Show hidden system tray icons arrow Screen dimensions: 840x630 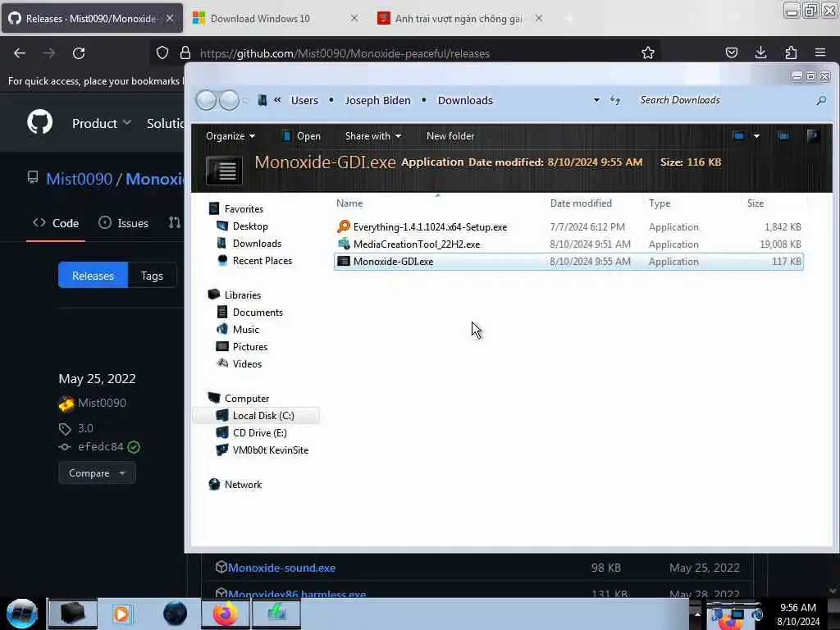(x=697, y=614)
